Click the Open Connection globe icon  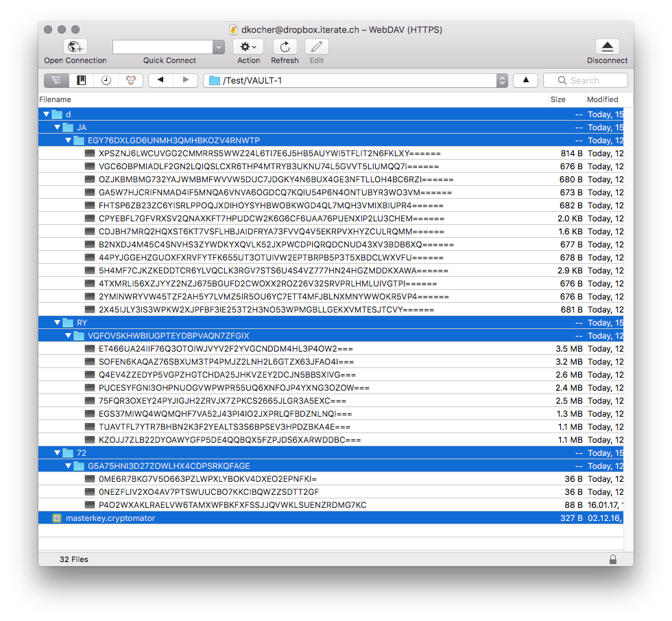pos(75,47)
